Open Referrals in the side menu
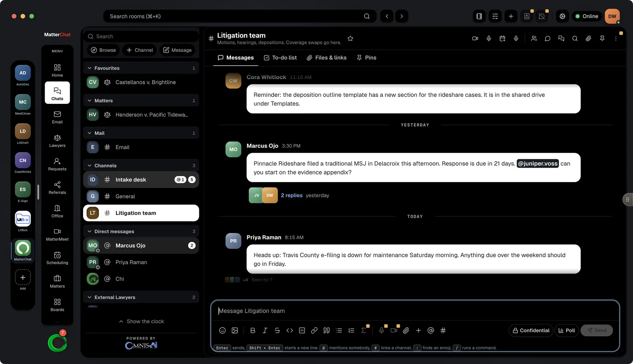 pos(57,188)
